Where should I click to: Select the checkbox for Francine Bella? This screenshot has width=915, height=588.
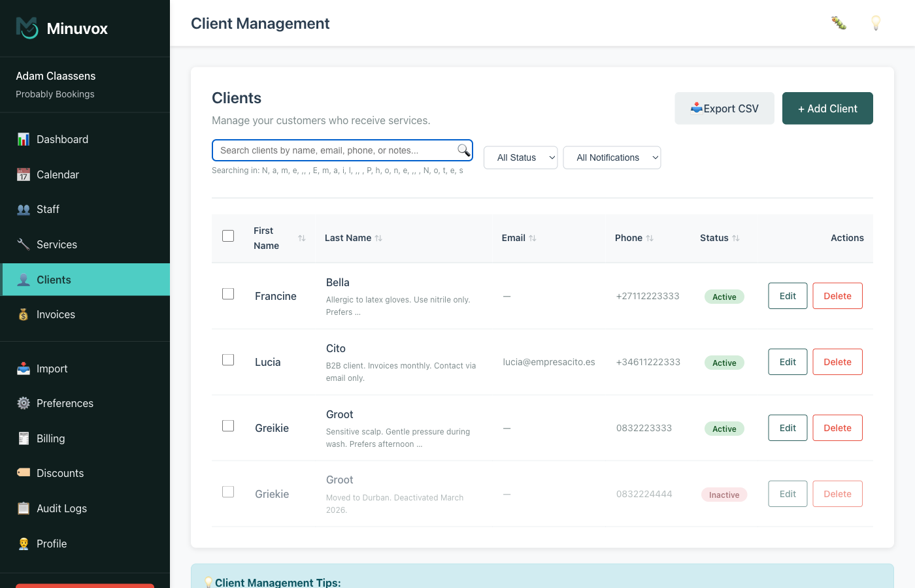[x=228, y=294]
